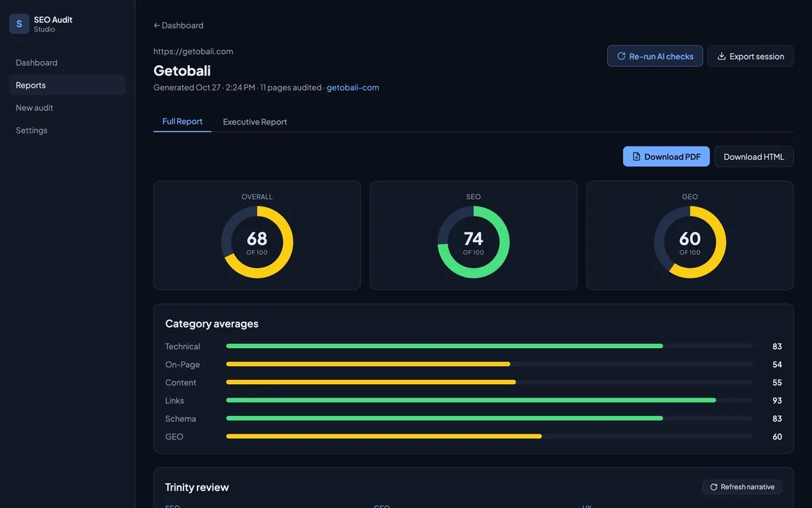Click the SEO score 74 donut chart
The width and height of the screenshot is (812, 508).
click(474, 242)
